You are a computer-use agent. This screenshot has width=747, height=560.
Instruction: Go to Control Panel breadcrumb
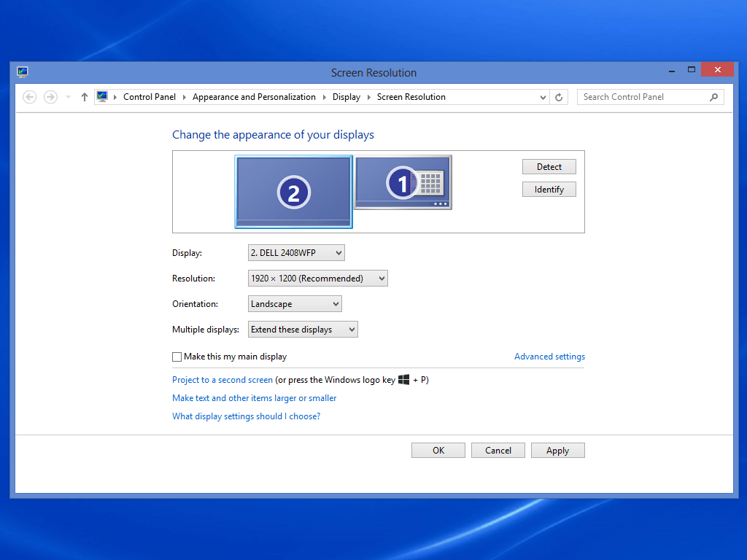tap(150, 97)
